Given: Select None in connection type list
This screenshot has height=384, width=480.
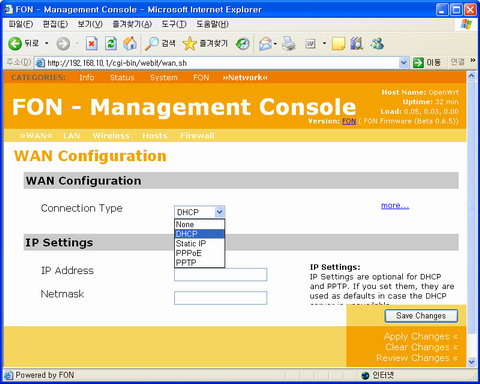Looking at the screenshot, I should pyautogui.click(x=200, y=224).
